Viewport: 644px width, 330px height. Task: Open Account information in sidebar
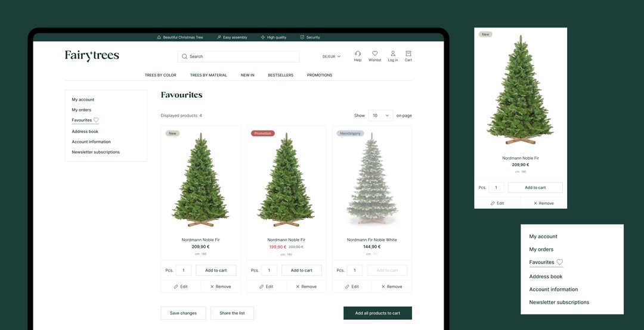(x=91, y=142)
